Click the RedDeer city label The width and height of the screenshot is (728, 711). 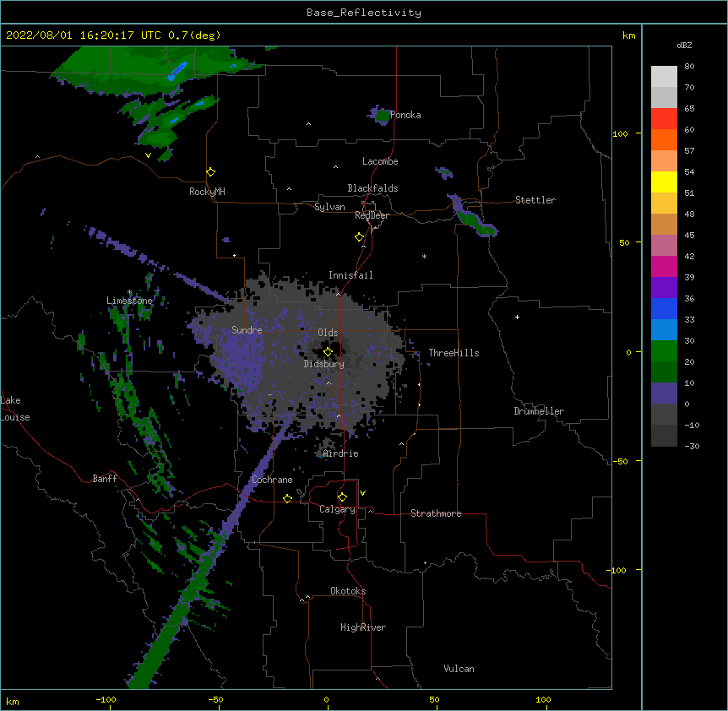click(372, 215)
